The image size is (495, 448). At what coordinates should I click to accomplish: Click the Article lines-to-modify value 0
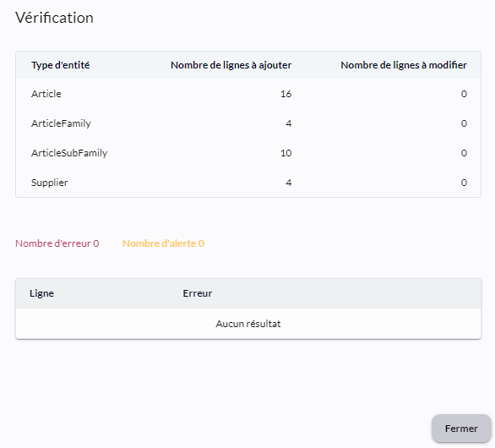point(464,94)
